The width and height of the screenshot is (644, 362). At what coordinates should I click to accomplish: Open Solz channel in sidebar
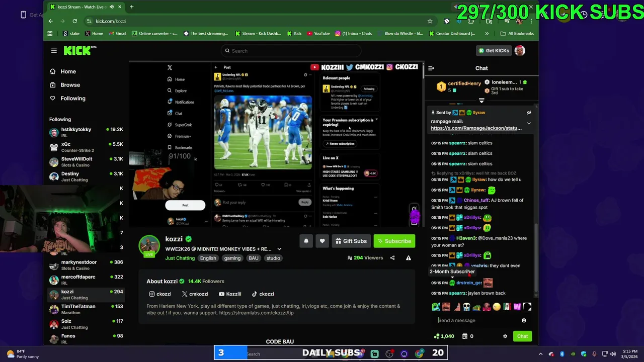(86, 324)
